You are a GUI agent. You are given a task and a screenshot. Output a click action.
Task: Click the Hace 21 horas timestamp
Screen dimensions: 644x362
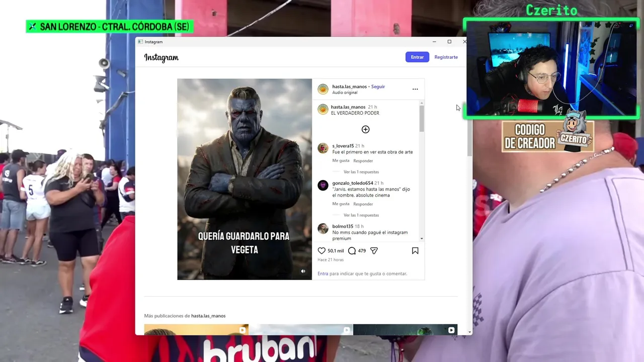point(331,260)
